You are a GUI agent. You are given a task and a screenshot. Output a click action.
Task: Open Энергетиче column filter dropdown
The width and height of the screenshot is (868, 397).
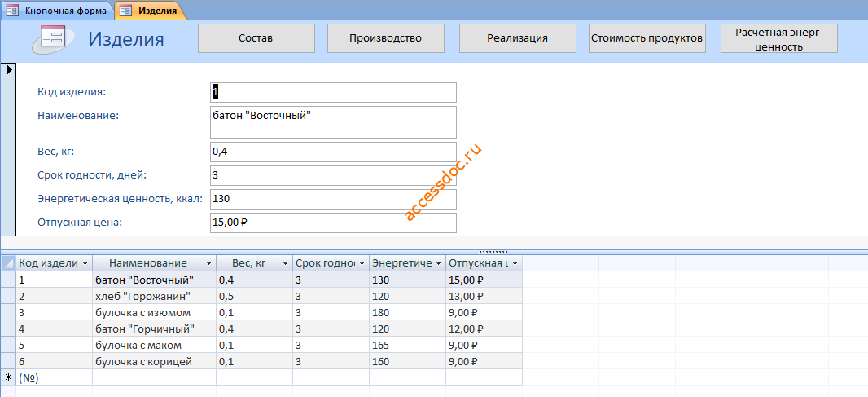click(438, 263)
